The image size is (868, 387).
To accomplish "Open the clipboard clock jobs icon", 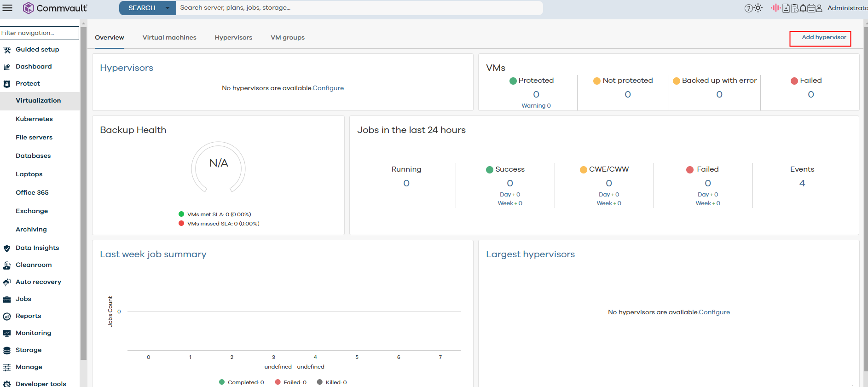I will click(794, 8).
